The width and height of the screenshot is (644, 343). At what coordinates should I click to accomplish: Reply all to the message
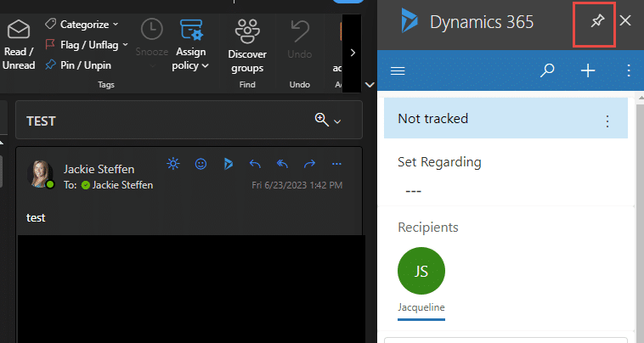(x=282, y=164)
